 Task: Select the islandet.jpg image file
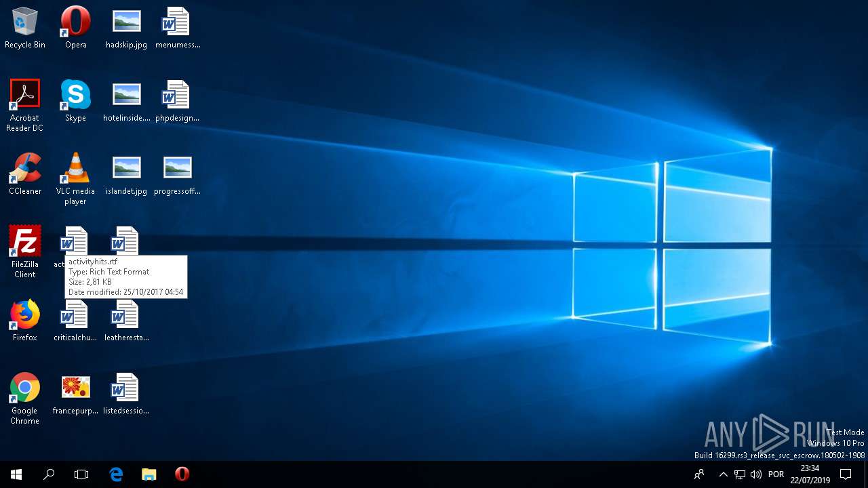(126, 174)
